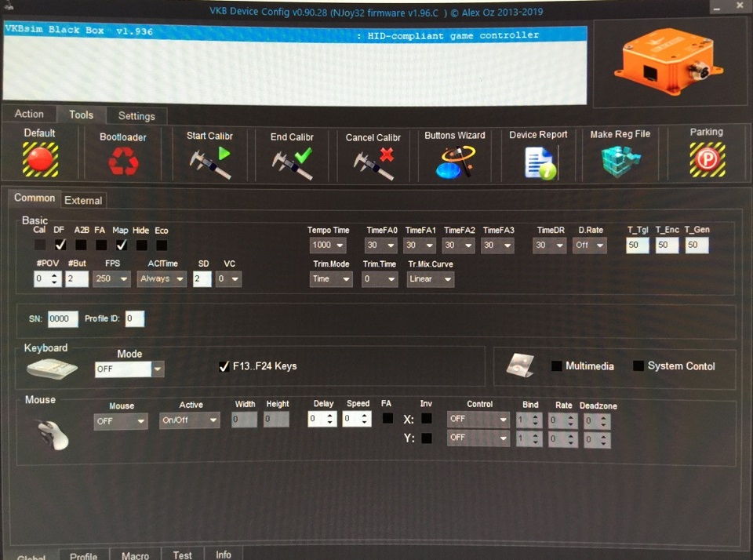Click the SN input field
This screenshot has height=560, width=753.
[63, 318]
